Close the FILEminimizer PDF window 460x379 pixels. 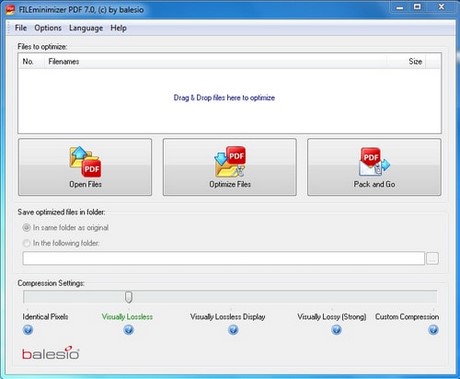click(x=441, y=7)
